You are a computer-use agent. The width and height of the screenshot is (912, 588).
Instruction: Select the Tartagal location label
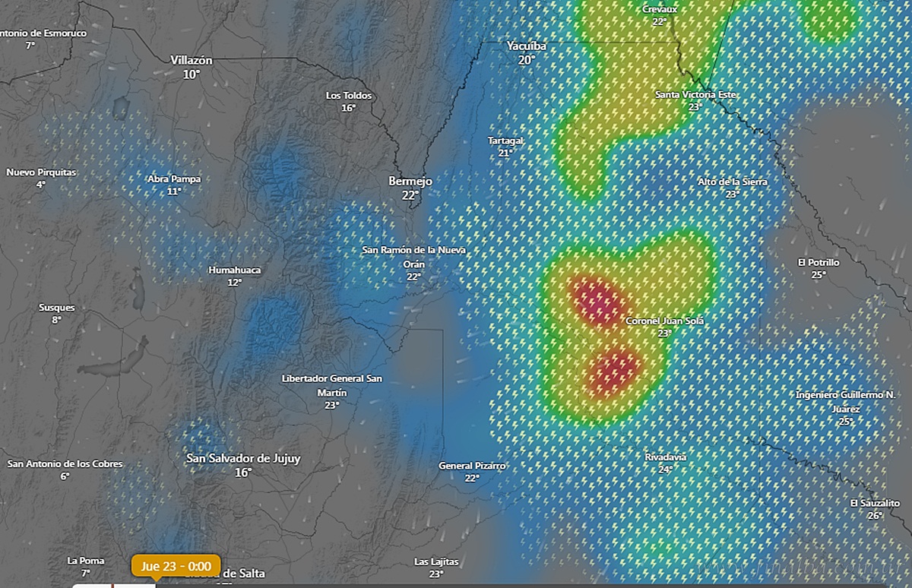(505, 141)
